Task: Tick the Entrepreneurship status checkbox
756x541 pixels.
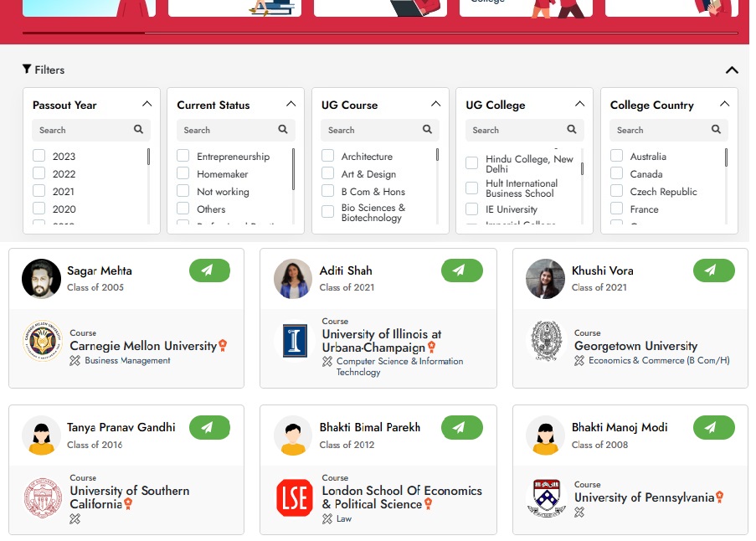Action: [183, 156]
